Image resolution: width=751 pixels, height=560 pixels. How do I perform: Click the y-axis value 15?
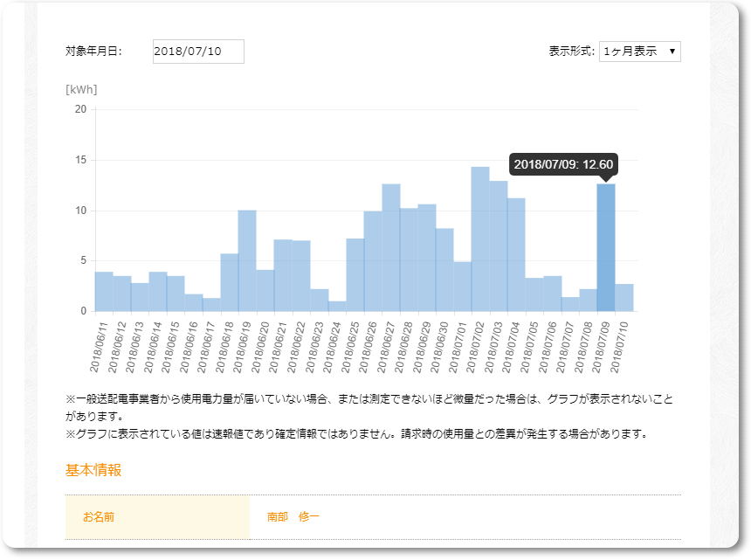point(81,160)
